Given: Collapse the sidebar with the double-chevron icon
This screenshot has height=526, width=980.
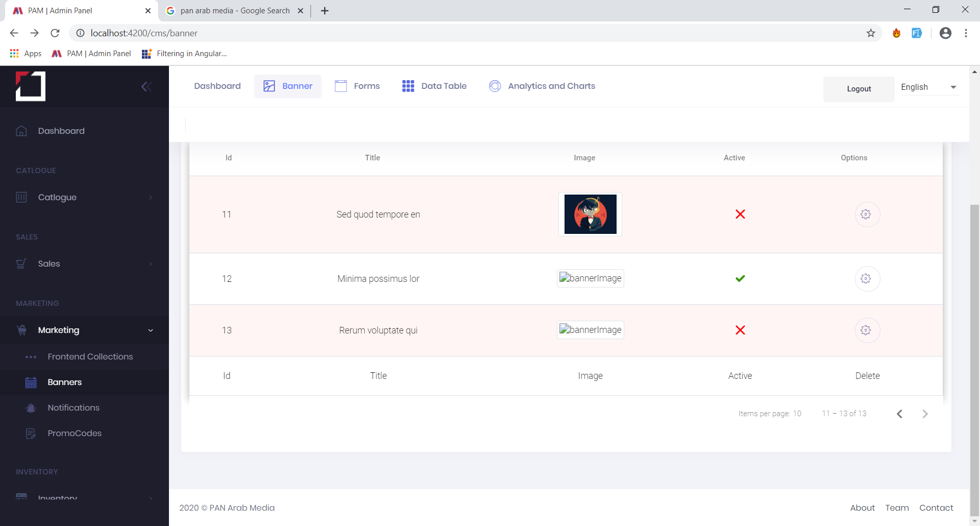Looking at the screenshot, I should tap(146, 87).
